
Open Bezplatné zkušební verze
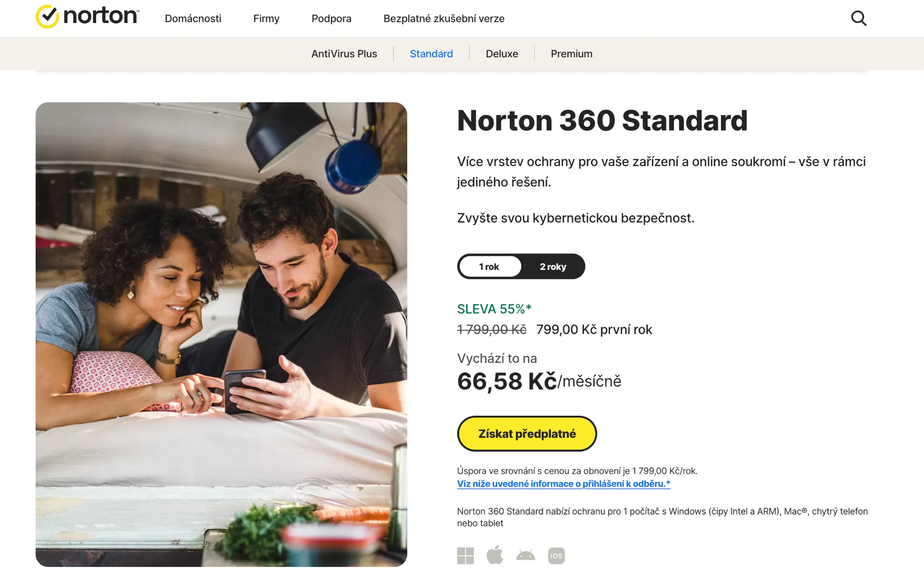pos(444,19)
